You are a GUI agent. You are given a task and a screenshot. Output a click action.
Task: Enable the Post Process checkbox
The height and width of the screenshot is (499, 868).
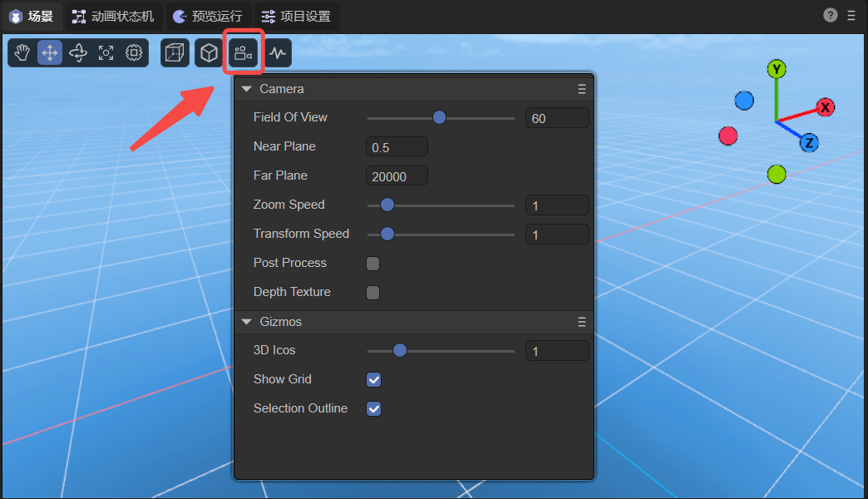[x=373, y=264]
